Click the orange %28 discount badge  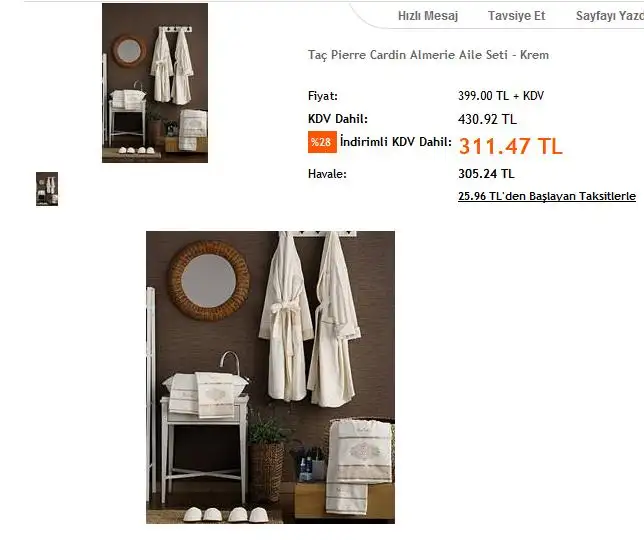point(322,142)
